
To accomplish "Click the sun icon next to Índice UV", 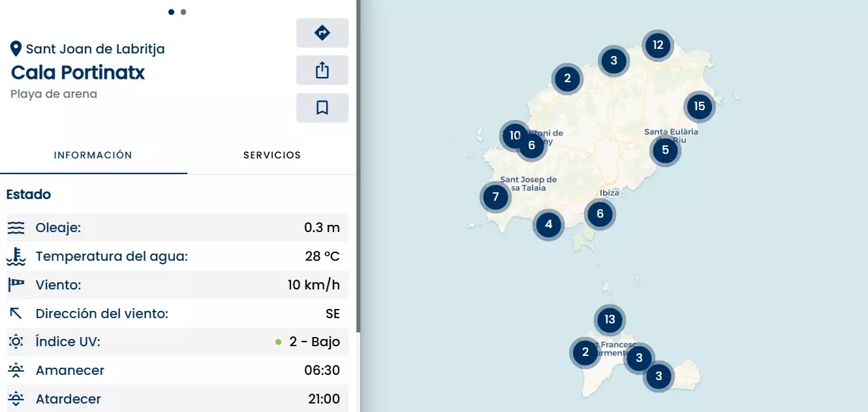I will pos(16,342).
